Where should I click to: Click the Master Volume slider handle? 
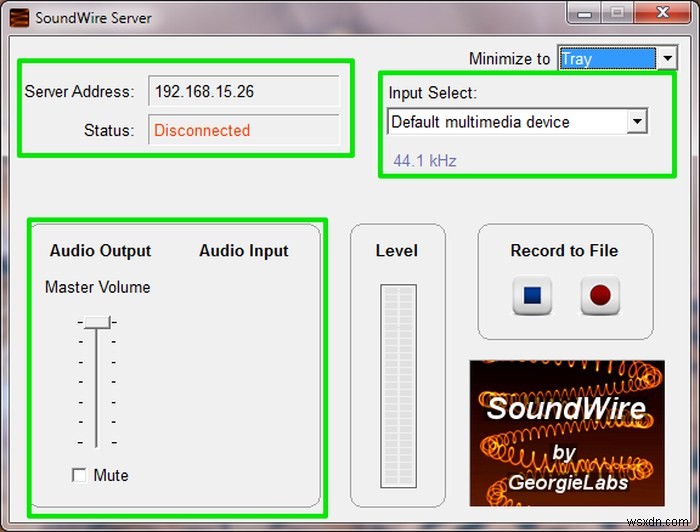[x=97, y=322]
